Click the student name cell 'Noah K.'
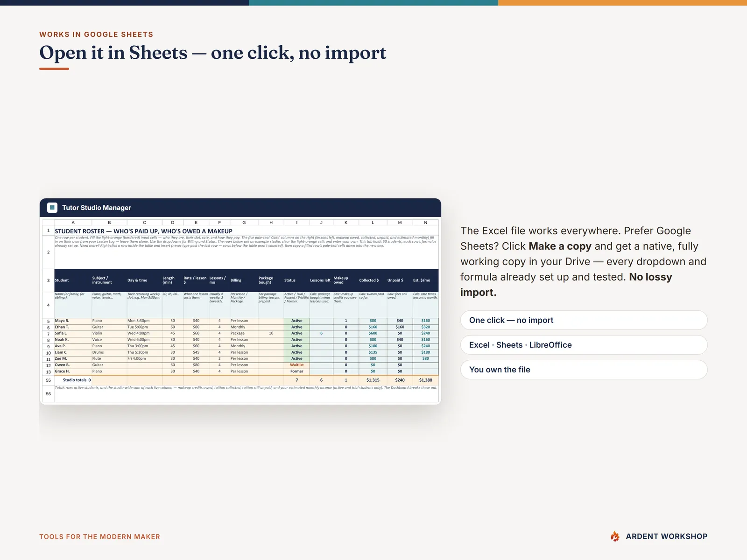747x560 pixels. point(73,340)
